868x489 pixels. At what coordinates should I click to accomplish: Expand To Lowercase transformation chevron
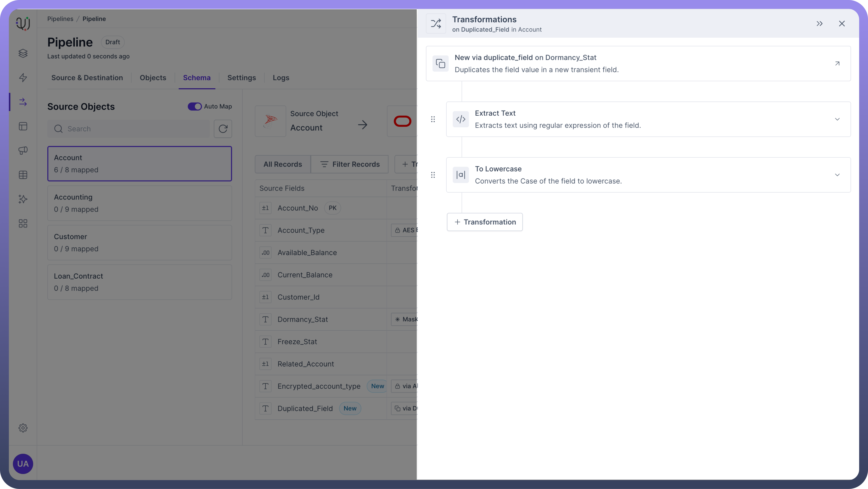(837, 175)
